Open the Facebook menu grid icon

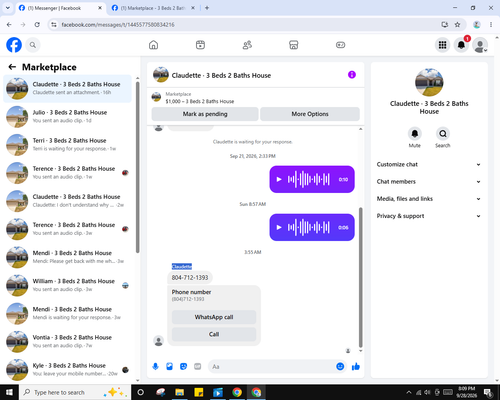point(442,45)
